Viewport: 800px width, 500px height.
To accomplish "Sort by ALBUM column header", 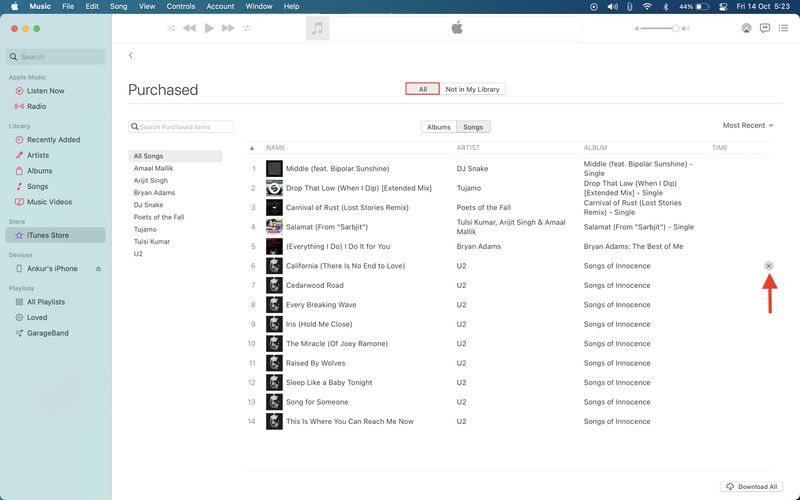I will (x=595, y=148).
